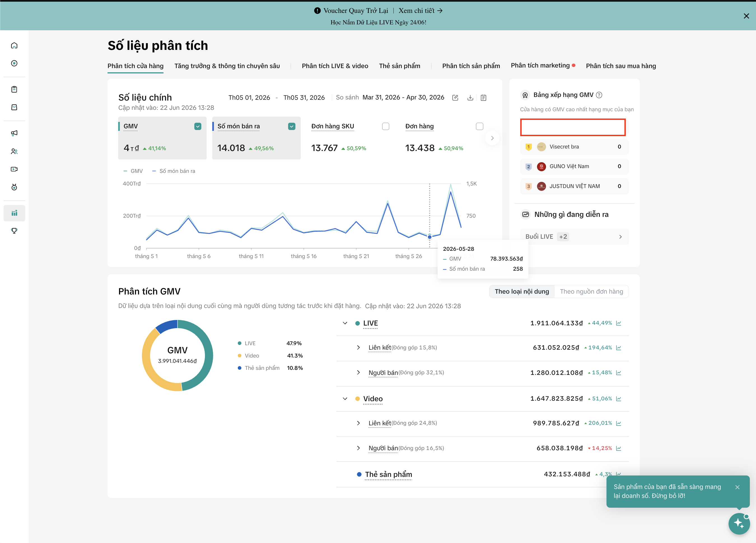Open Phân tích sau mua hàng tab
The image size is (756, 543).
coord(621,66)
